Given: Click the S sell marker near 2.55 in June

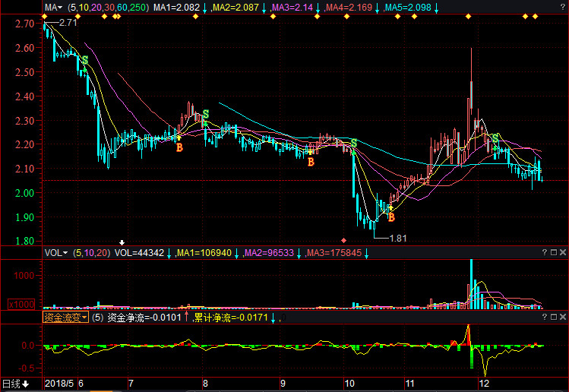Looking at the screenshot, I should click(85, 60).
